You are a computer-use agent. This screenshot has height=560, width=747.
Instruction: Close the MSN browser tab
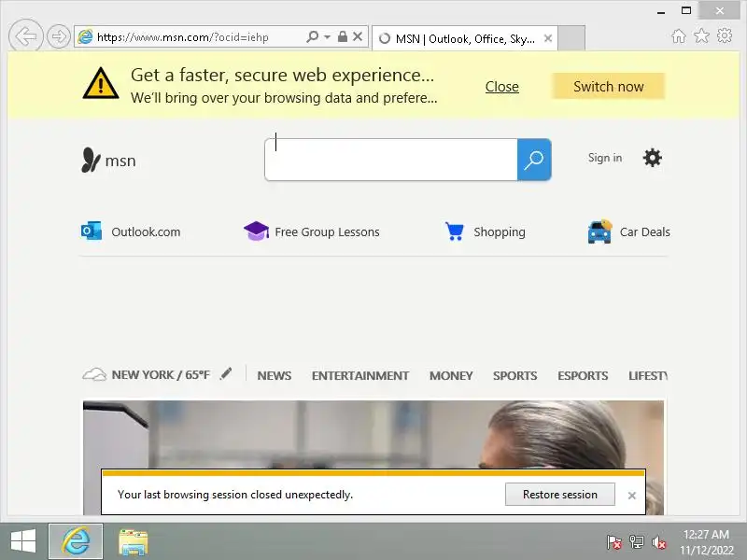pyautogui.click(x=548, y=38)
